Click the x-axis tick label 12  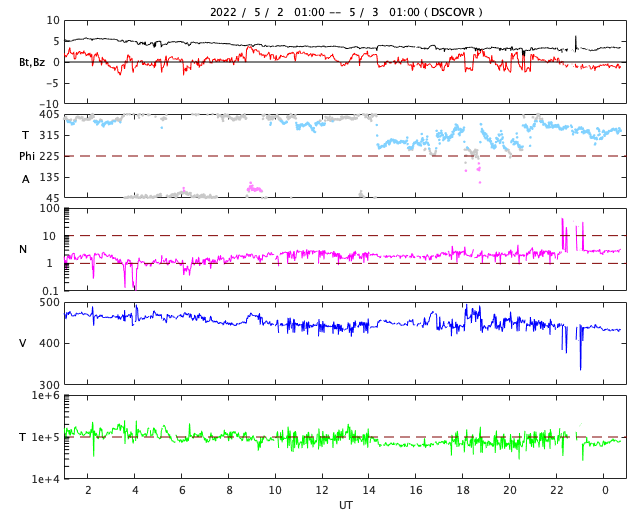coord(322,491)
